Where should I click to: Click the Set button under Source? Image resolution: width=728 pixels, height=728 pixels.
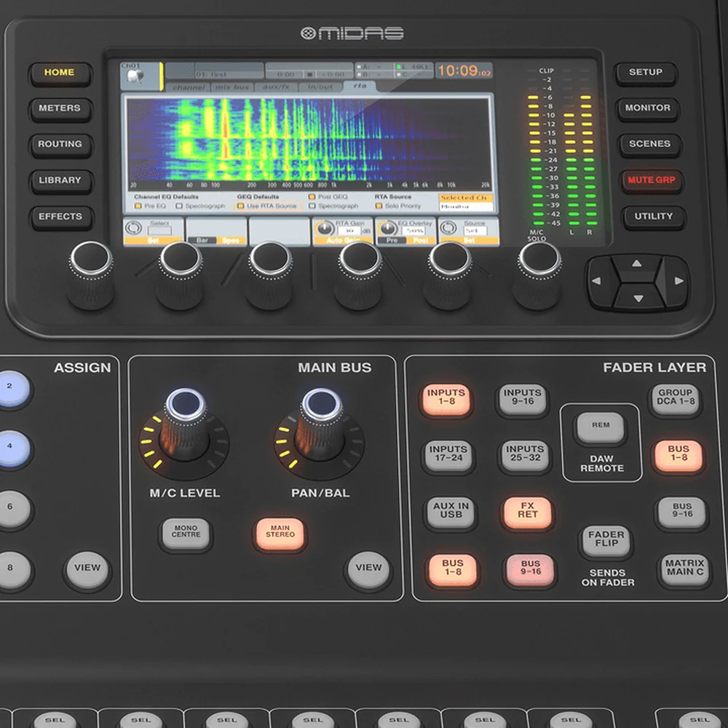pyautogui.click(x=469, y=240)
